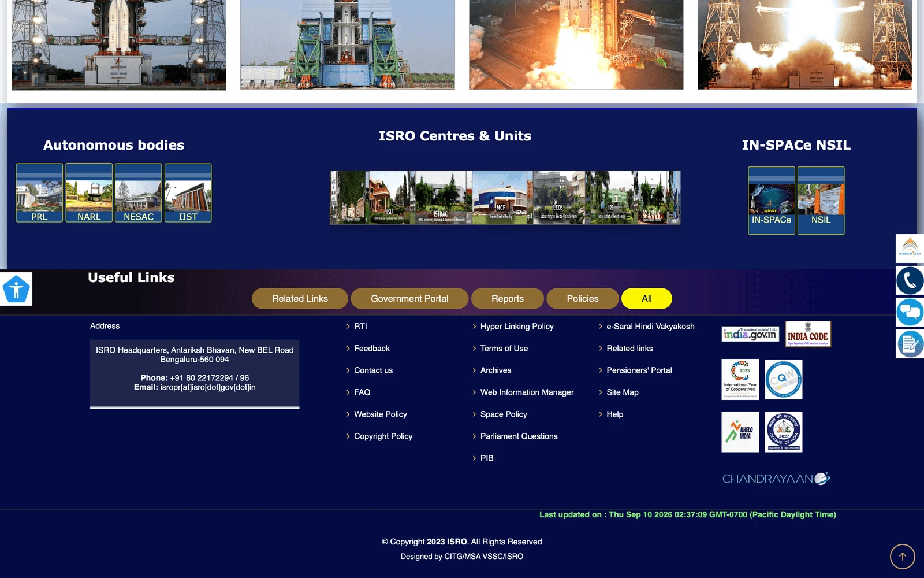Open the feedback form icon

point(910,344)
